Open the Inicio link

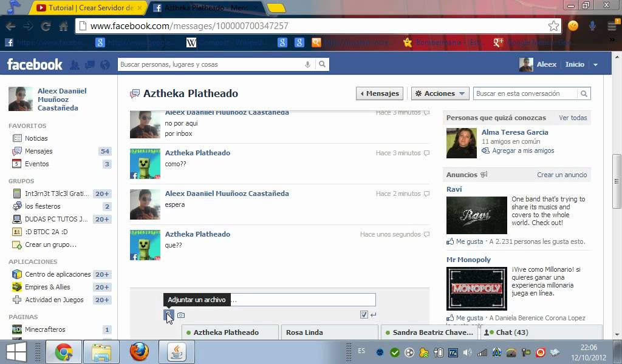point(575,64)
